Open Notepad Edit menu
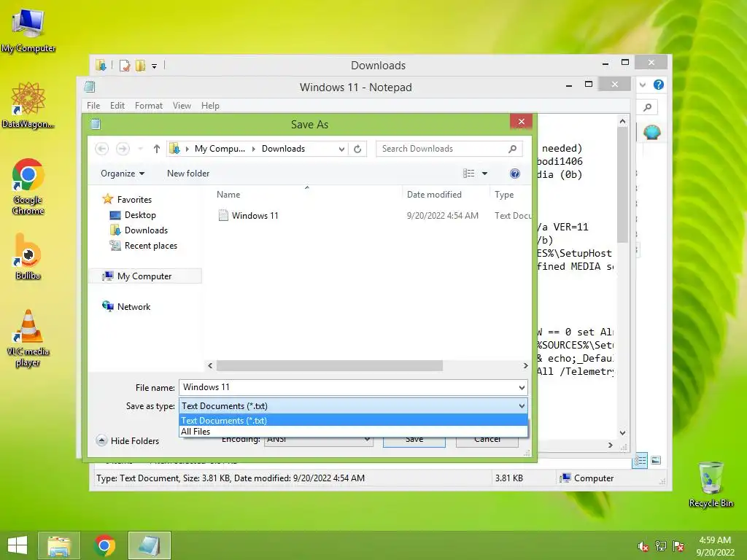This screenshot has height=560, width=747. [x=117, y=106]
